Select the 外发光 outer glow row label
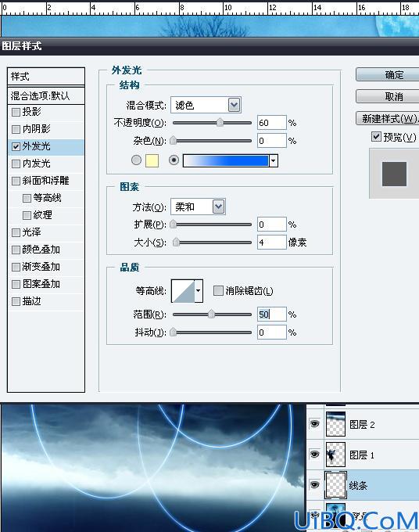Viewport: 419px width, 532px height. point(36,146)
